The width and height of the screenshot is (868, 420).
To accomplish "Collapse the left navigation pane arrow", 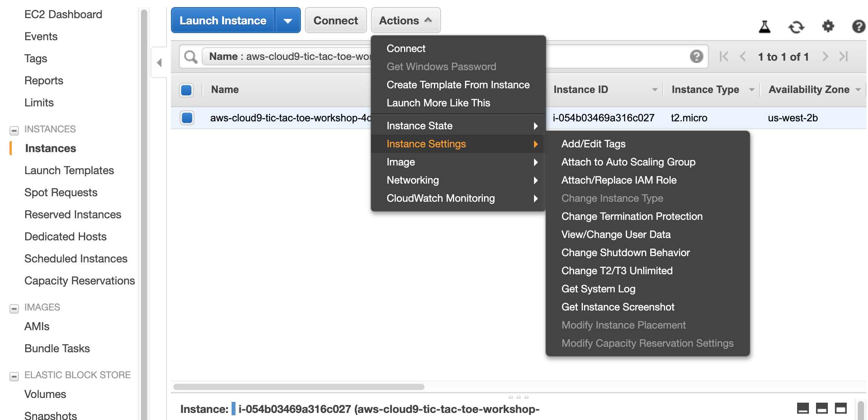I will pos(159,63).
